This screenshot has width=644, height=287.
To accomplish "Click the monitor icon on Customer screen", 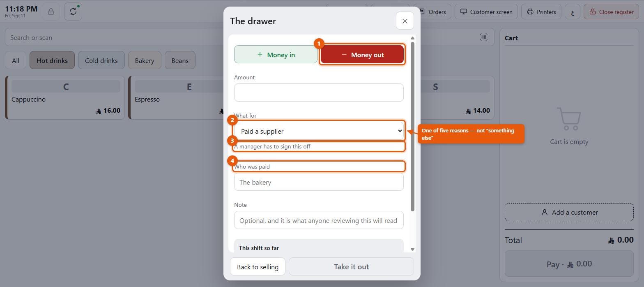I will pos(464,12).
